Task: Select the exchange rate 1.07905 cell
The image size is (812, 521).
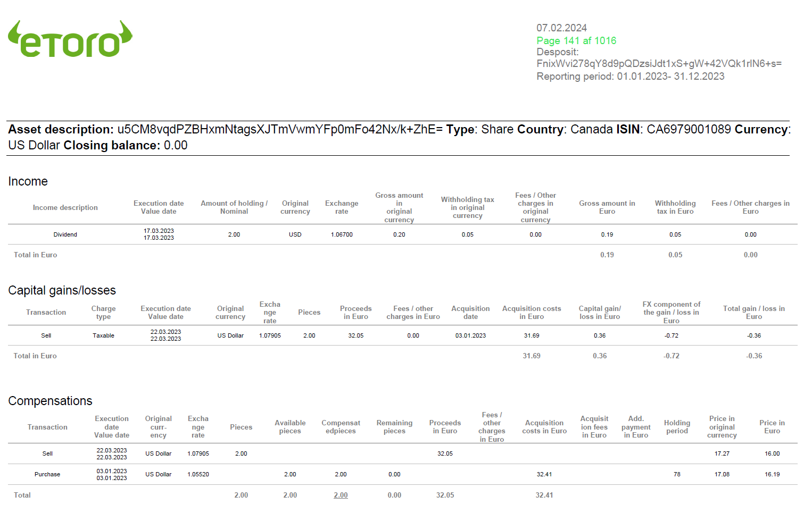Action: click(x=270, y=335)
